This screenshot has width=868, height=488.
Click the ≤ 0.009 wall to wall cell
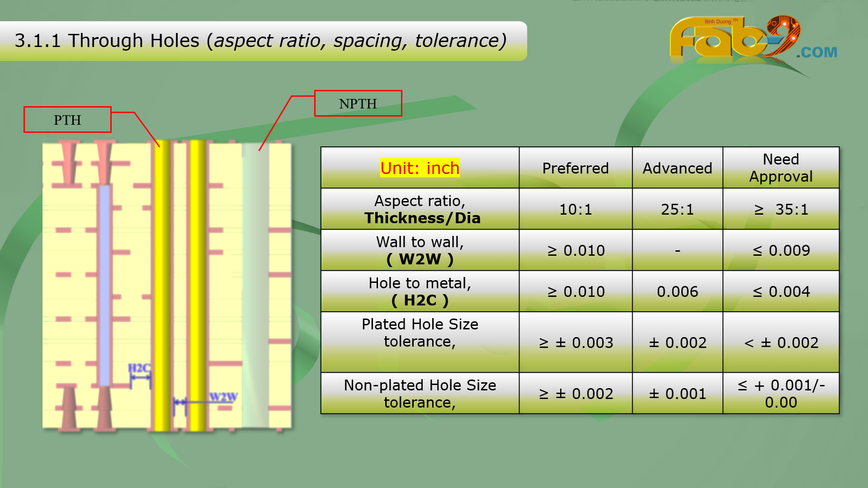(781, 250)
